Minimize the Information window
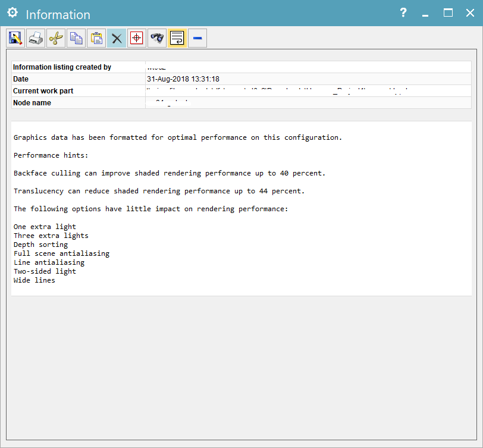 tap(426, 13)
